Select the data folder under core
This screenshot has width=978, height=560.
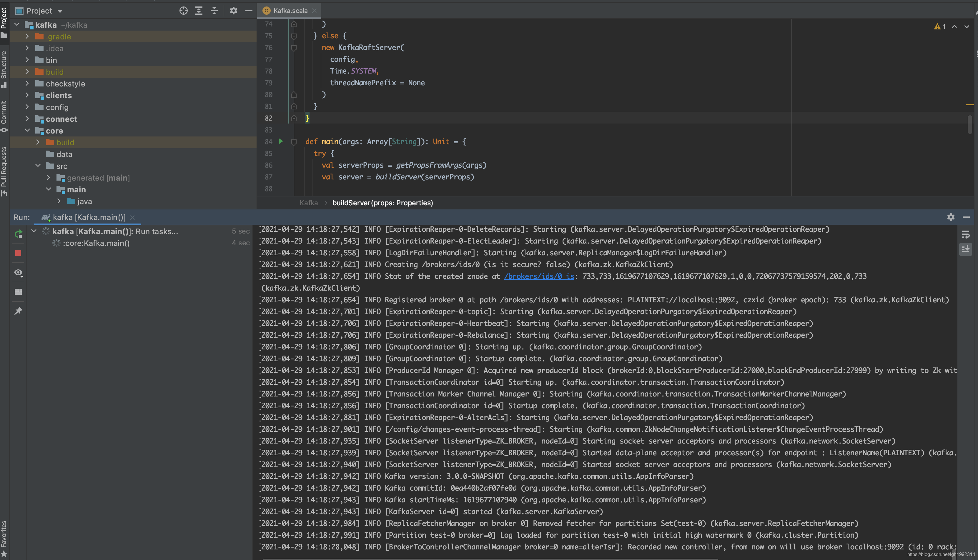[133, 154]
